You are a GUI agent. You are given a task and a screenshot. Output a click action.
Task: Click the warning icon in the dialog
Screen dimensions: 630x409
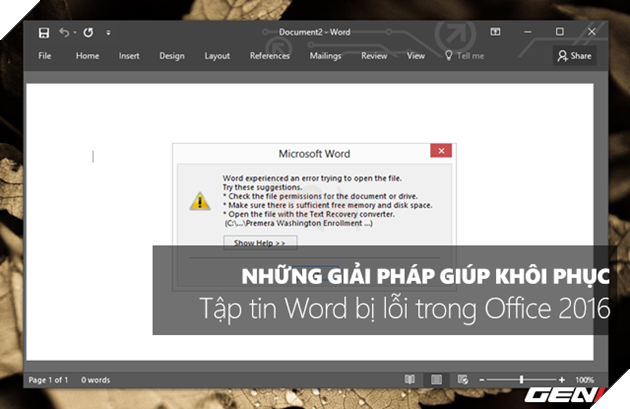coord(200,201)
